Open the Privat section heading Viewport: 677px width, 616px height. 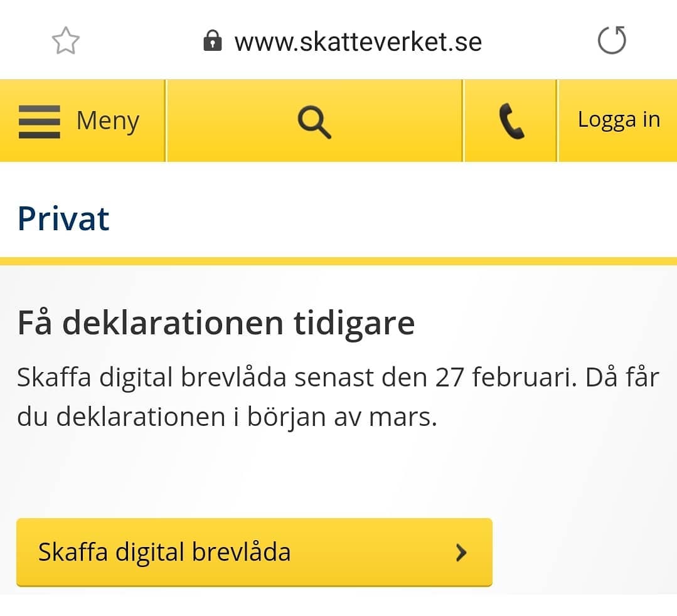(x=63, y=218)
